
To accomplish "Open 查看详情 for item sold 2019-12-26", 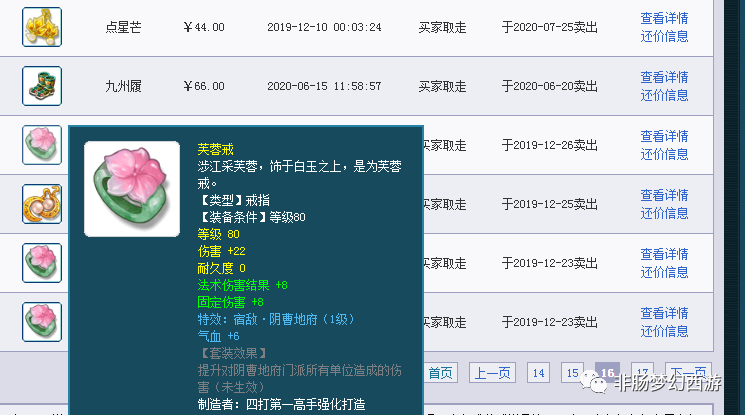I will tap(664, 136).
